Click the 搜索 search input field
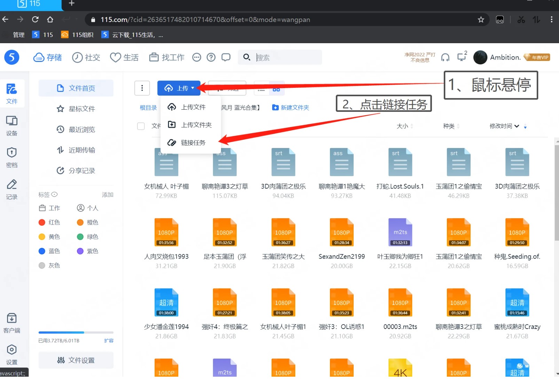The image size is (559, 392). click(x=280, y=57)
